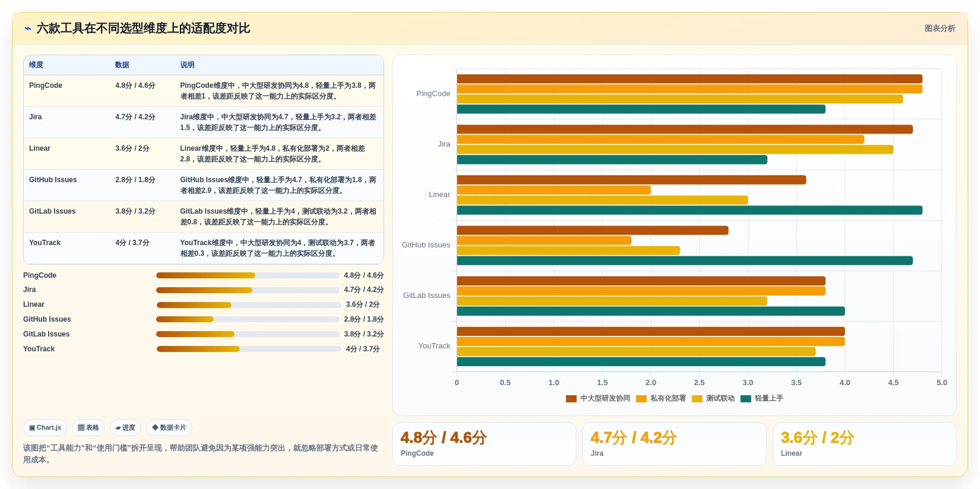980x489 pixels.
Task: Click the GitLab Issues progress bar
Action: 248,334
